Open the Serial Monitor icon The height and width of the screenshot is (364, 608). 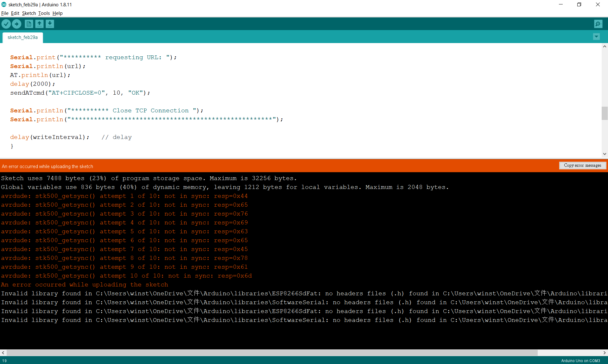click(598, 24)
